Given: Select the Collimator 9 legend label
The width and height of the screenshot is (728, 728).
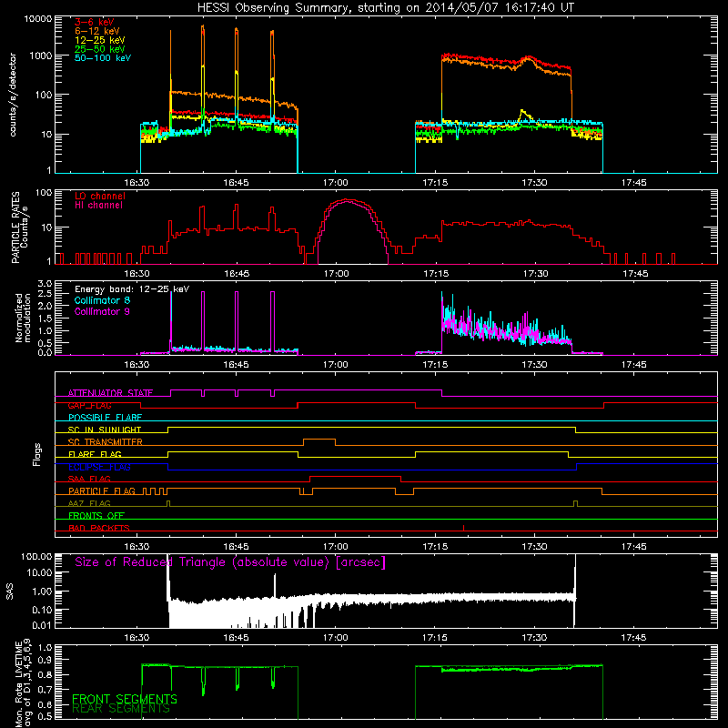Looking at the screenshot, I should click(102, 311).
